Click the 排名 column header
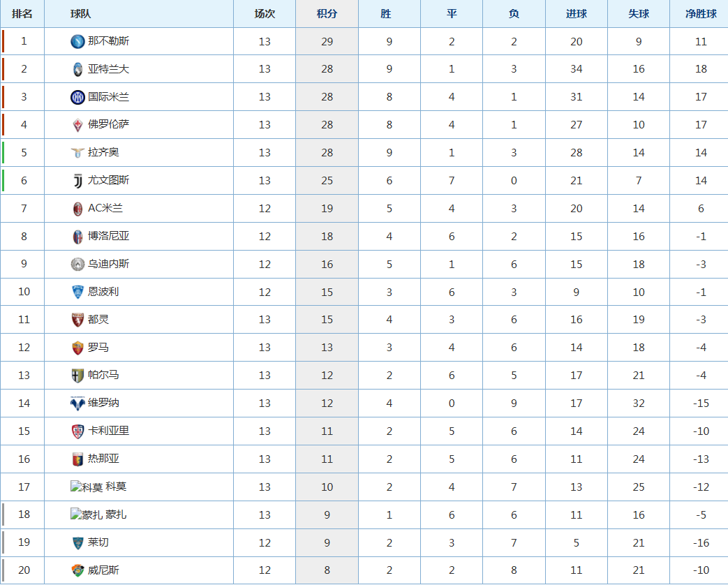728x585 pixels. [x=23, y=14]
